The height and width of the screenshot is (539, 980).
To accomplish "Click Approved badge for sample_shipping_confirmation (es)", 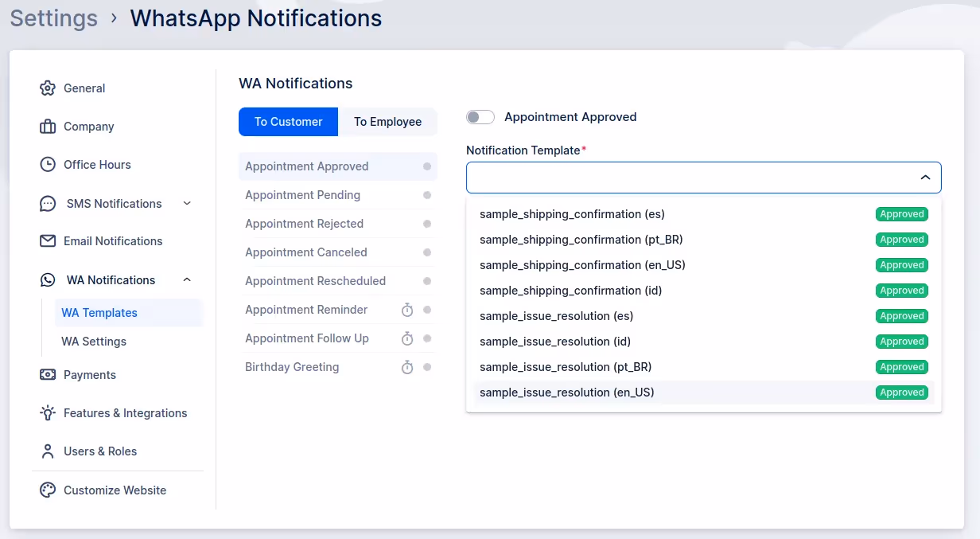I will [902, 214].
